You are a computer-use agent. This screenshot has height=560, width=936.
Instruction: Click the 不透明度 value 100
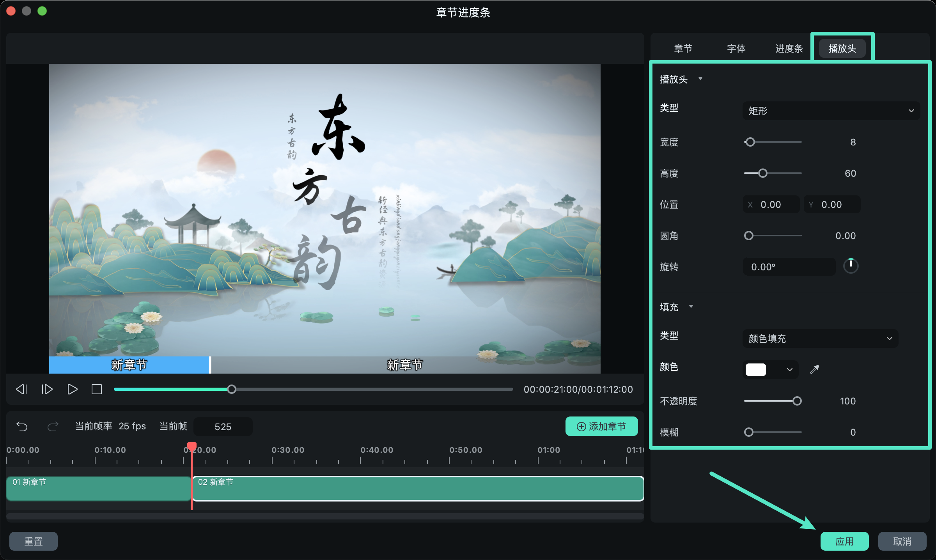coord(848,401)
